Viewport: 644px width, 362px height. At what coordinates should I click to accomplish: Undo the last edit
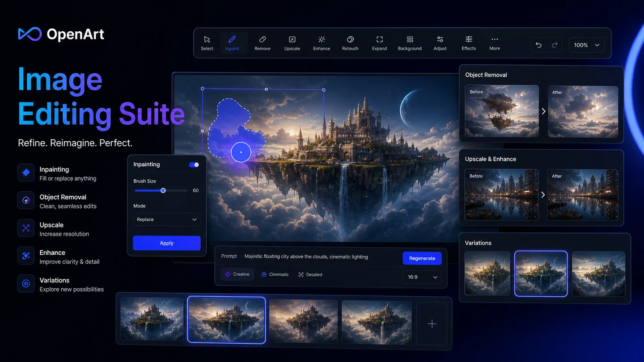click(538, 45)
